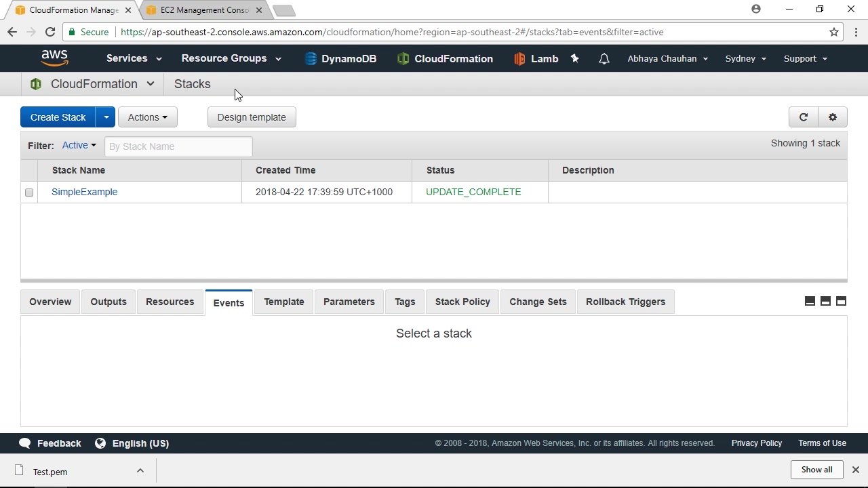Screen dimensions: 868x488
Task: Open the stack table settings gear
Action: [x=833, y=117]
